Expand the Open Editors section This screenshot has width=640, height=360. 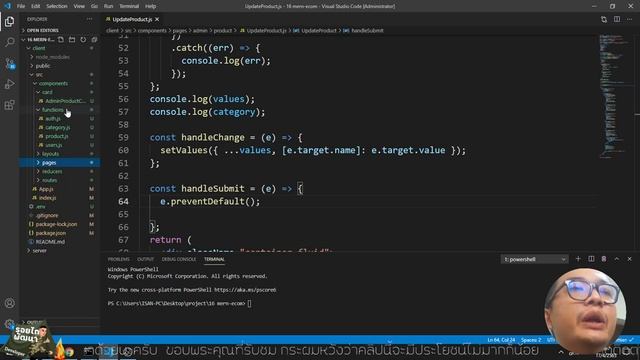click(x=42, y=30)
